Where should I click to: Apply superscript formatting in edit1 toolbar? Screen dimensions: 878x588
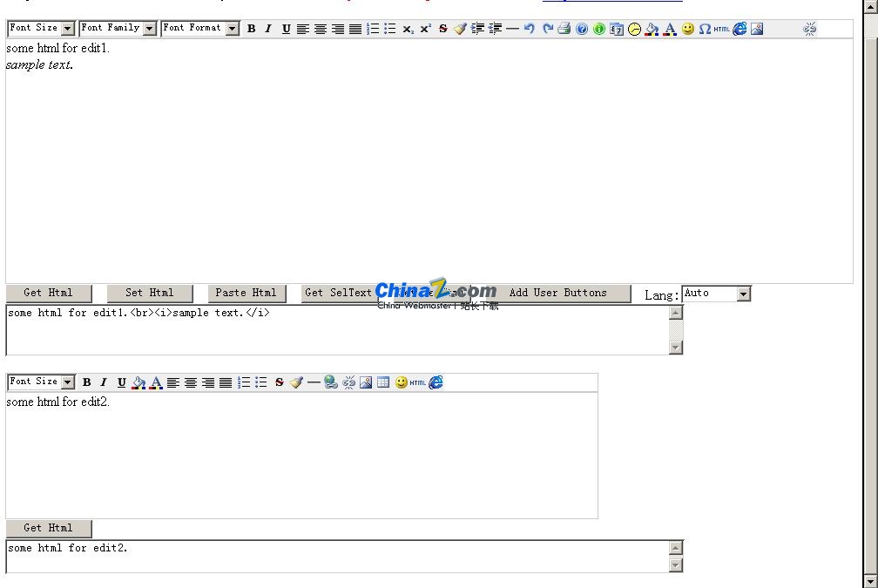[x=426, y=29]
